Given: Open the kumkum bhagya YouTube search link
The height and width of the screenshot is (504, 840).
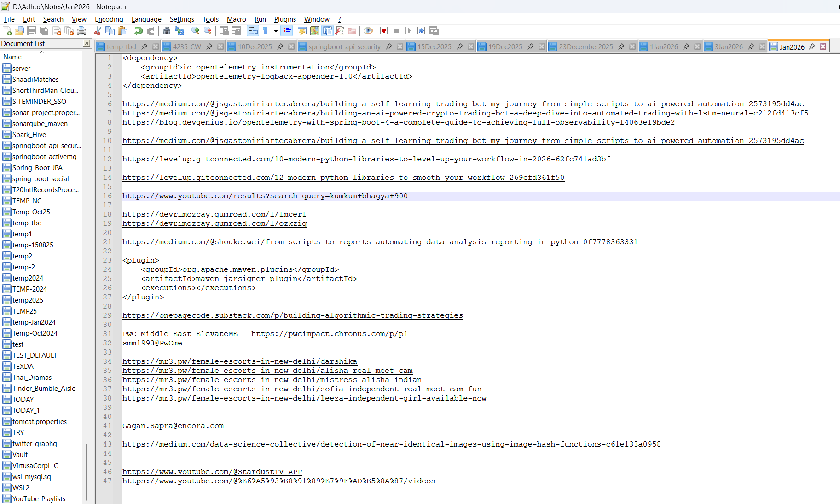Looking at the screenshot, I should [x=265, y=195].
